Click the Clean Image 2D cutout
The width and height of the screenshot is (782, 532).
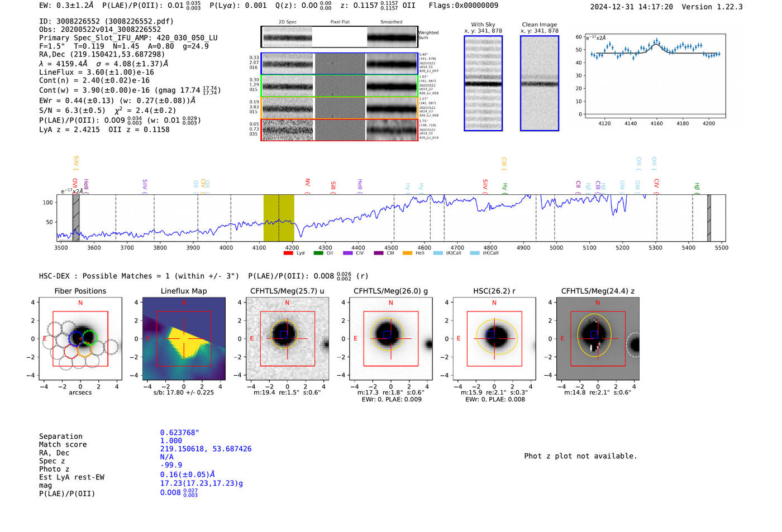pyautogui.click(x=540, y=83)
